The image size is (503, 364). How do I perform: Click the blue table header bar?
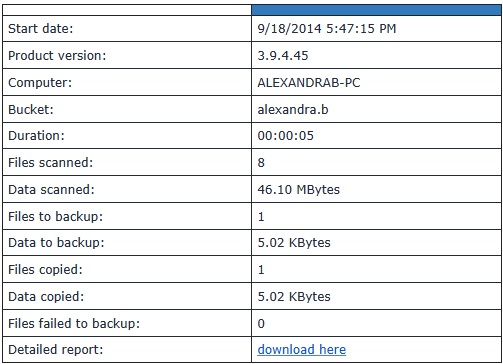(x=376, y=10)
